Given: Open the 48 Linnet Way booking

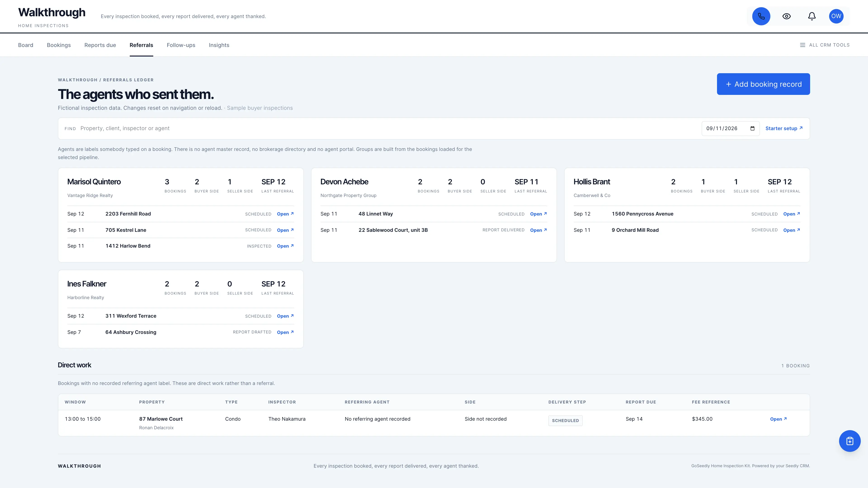Looking at the screenshot, I should (538, 214).
